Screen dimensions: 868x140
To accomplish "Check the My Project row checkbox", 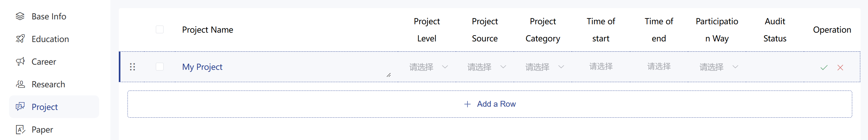I will [160, 67].
